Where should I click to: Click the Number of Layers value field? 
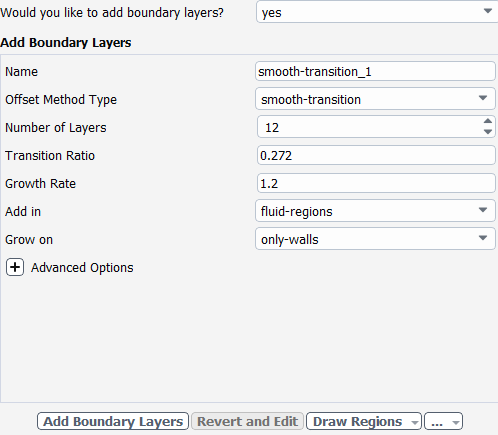[x=370, y=127]
